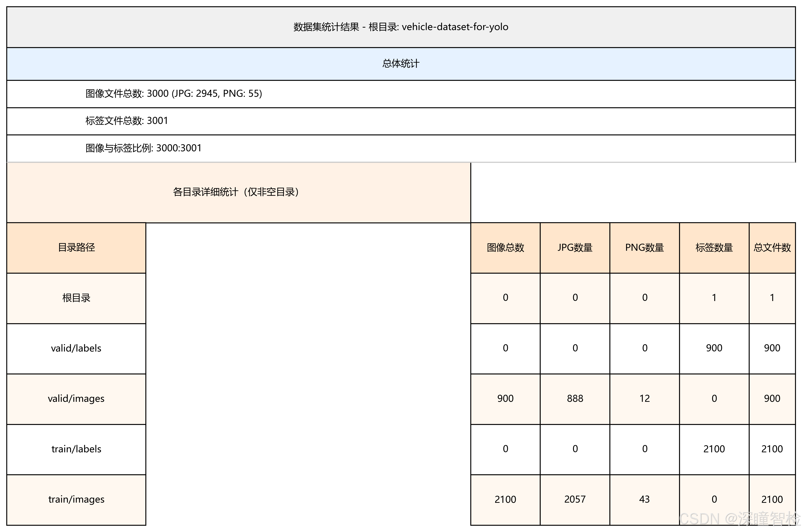Click the 图像文件总数 3000 row
Image resolution: width=802 pixels, height=532 pixels.
point(173,93)
